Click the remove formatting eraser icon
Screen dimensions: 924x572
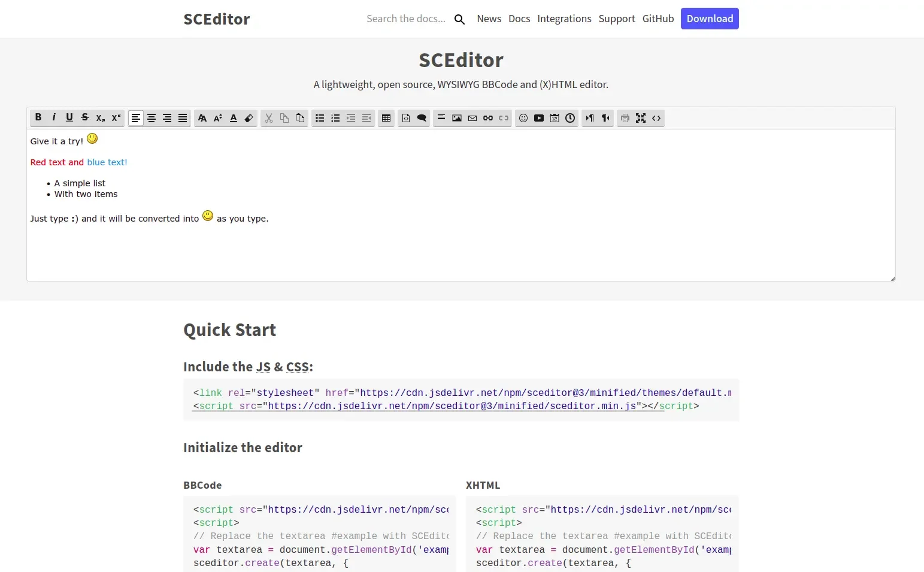pyautogui.click(x=249, y=118)
